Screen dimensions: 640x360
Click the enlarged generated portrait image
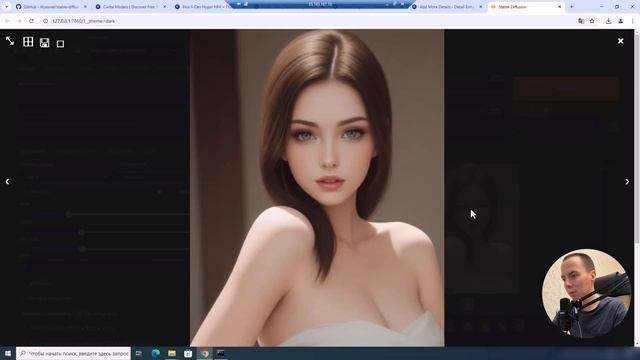(317, 188)
